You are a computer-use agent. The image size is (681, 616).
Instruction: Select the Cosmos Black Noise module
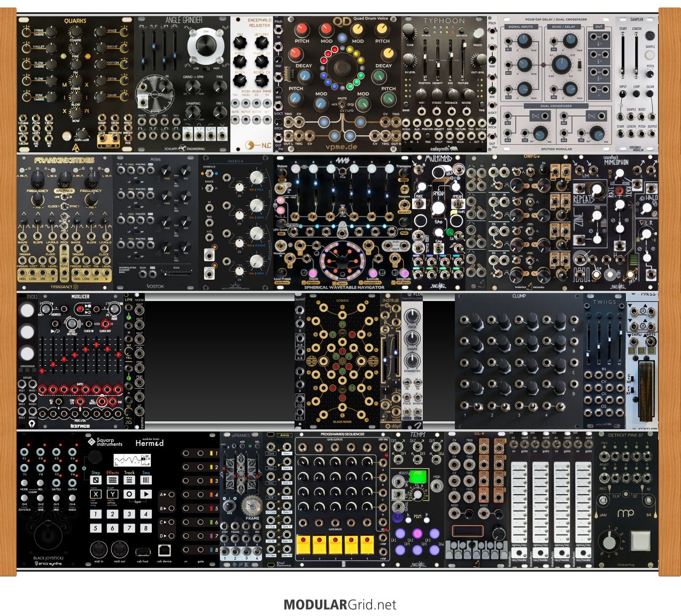click(342, 361)
